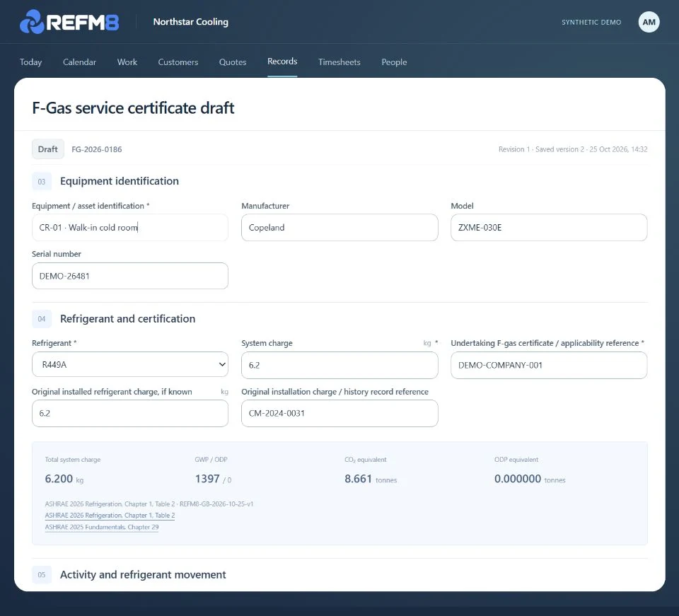The image size is (679, 616).
Task: Open the AM user avatar menu
Action: click(649, 22)
